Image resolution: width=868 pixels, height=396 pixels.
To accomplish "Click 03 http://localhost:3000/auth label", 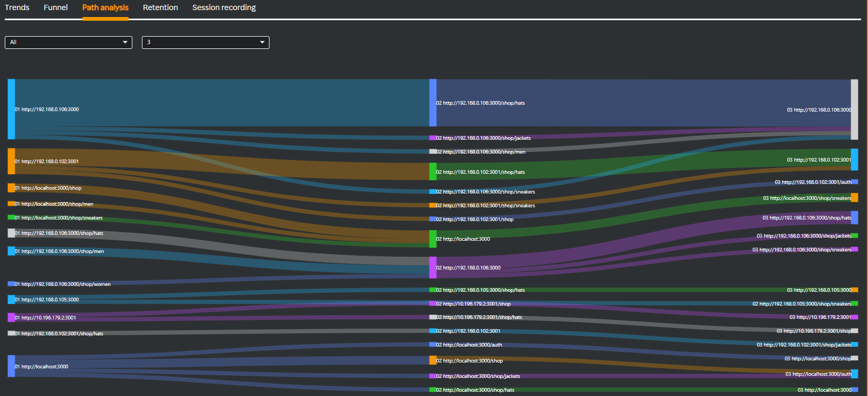I will [819, 374].
